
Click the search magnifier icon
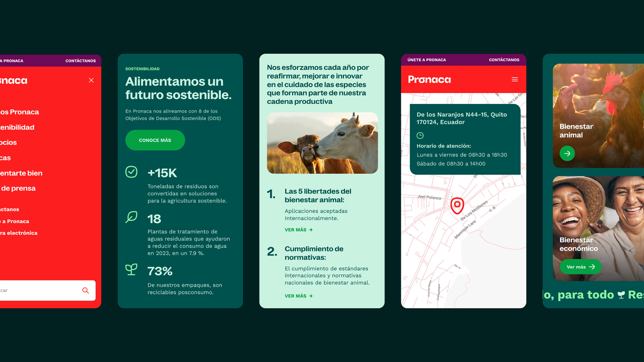point(86,290)
